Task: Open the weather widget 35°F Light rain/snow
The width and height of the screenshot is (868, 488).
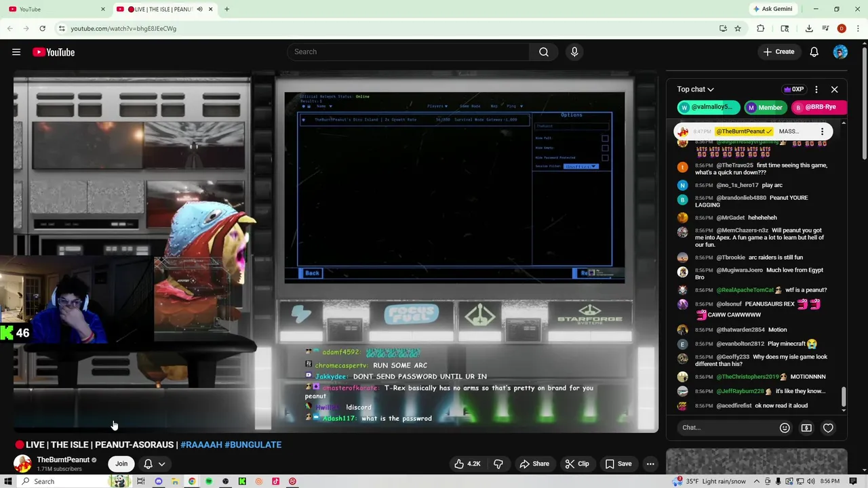Action: coord(709,481)
